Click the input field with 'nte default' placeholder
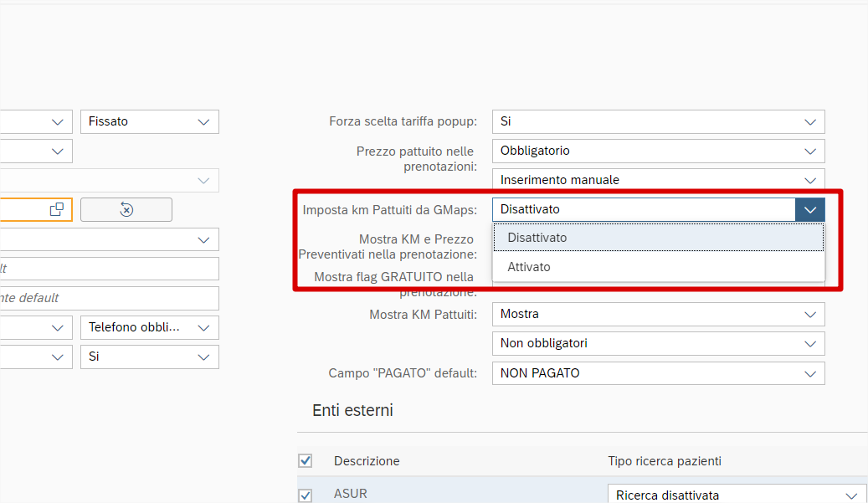This screenshot has height=503, width=868. click(109, 298)
